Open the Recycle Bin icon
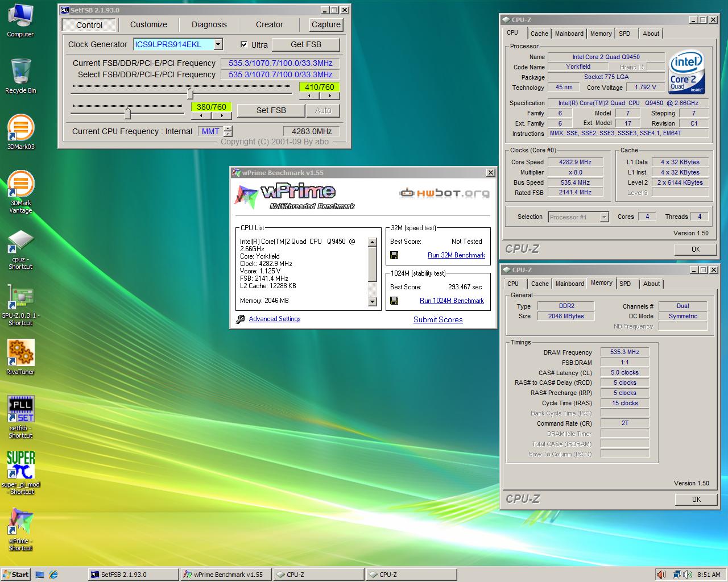 tap(20, 76)
